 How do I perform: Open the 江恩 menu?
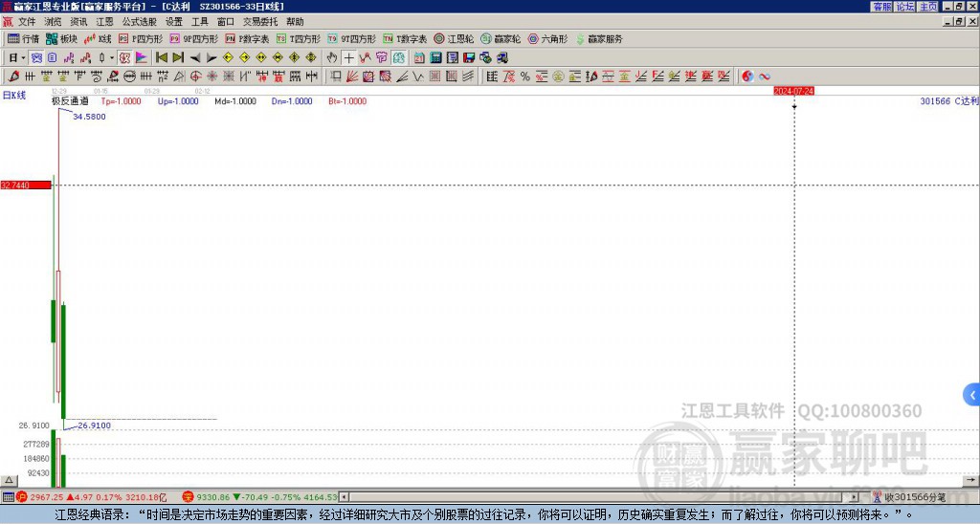[x=104, y=22]
